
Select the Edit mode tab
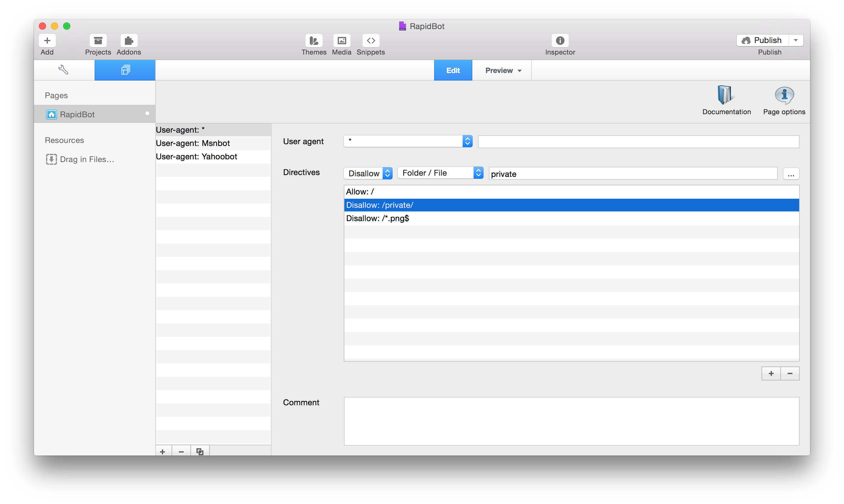tap(453, 70)
